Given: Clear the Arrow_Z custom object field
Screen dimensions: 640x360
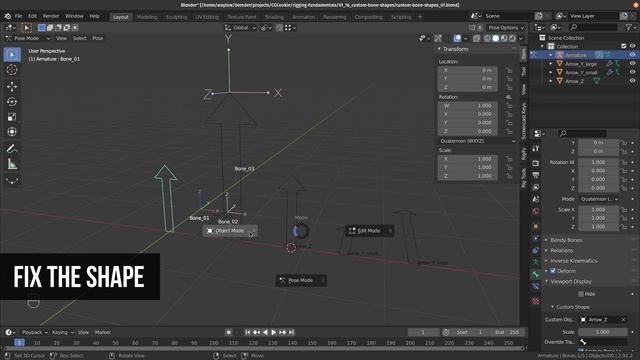Looking at the screenshot, I should pos(623,320).
